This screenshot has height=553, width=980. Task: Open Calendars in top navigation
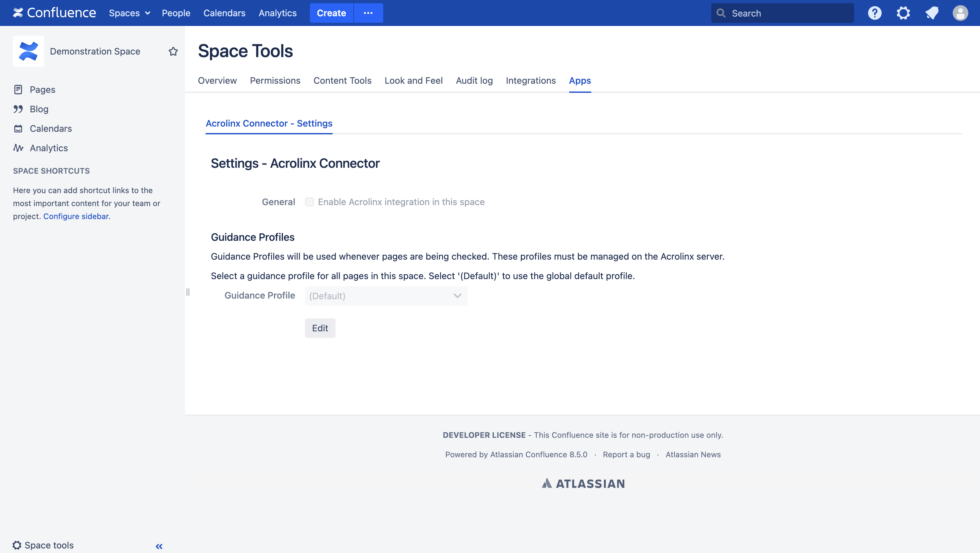[224, 13]
